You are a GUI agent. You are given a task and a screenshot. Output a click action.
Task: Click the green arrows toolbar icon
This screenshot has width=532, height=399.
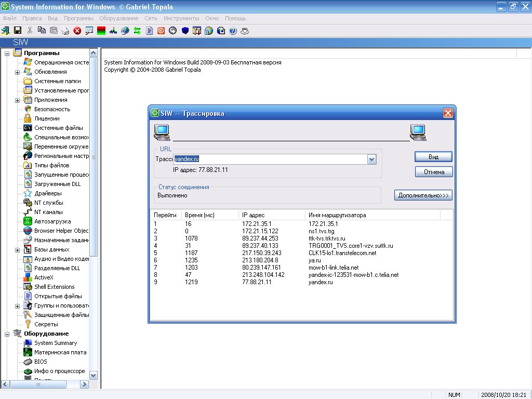coord(137,31)
